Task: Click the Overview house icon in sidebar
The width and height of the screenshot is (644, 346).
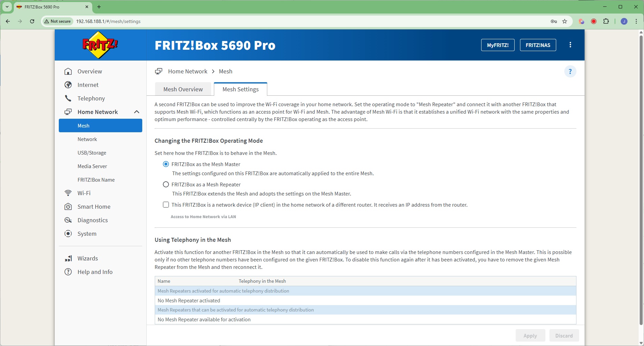Action: click(x=68, y=71)
